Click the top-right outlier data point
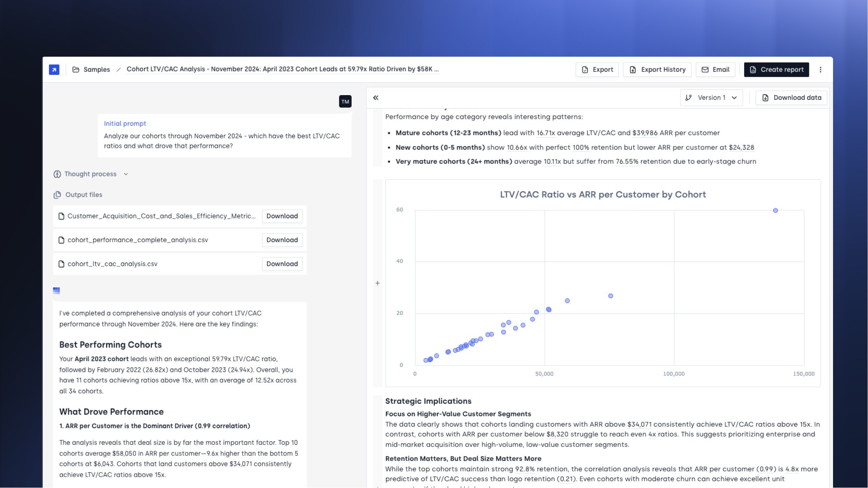 click(775, 210)
